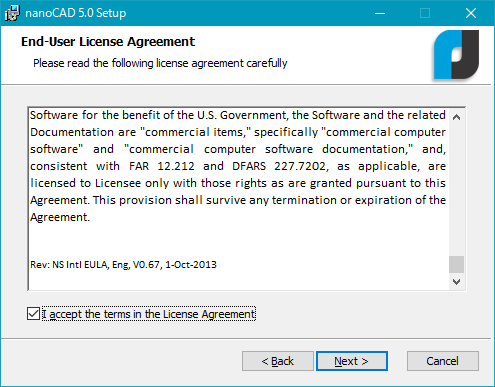Click the 'Please read the following' subtitle
The height and width of the screenshot is (387, 495).
click(x=160, y=63)
